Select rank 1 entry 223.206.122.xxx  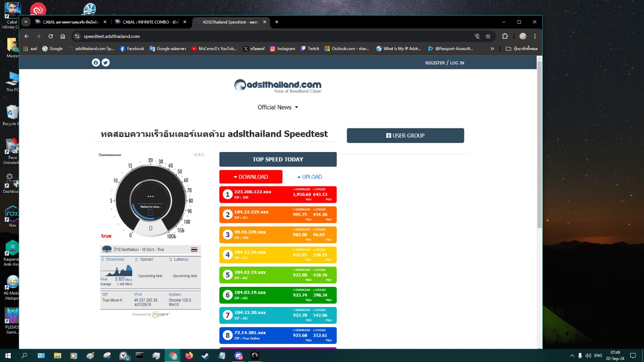[x=278, y=195]
